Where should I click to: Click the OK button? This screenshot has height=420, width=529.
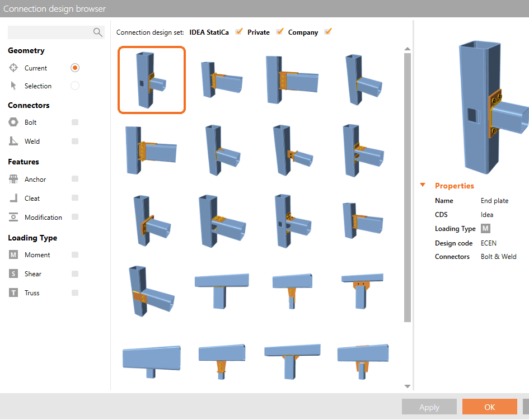pyautogui.click(x=489, y=407)
